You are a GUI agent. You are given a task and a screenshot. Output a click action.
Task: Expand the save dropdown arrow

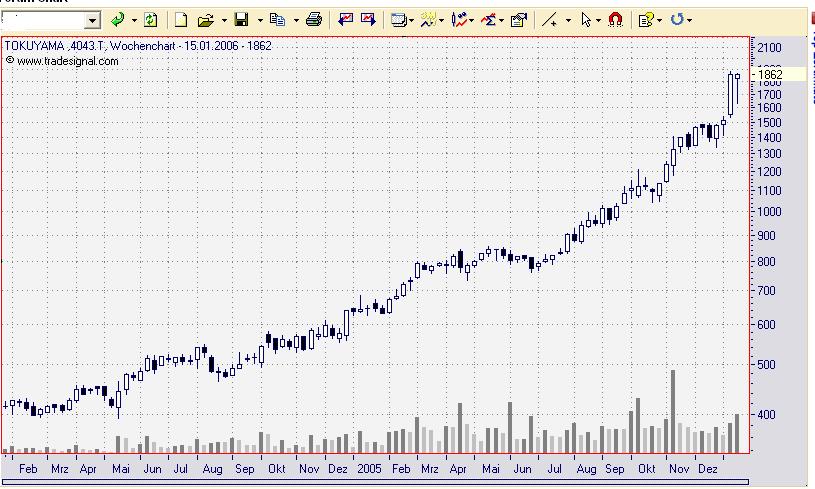(x=260, y=20)
